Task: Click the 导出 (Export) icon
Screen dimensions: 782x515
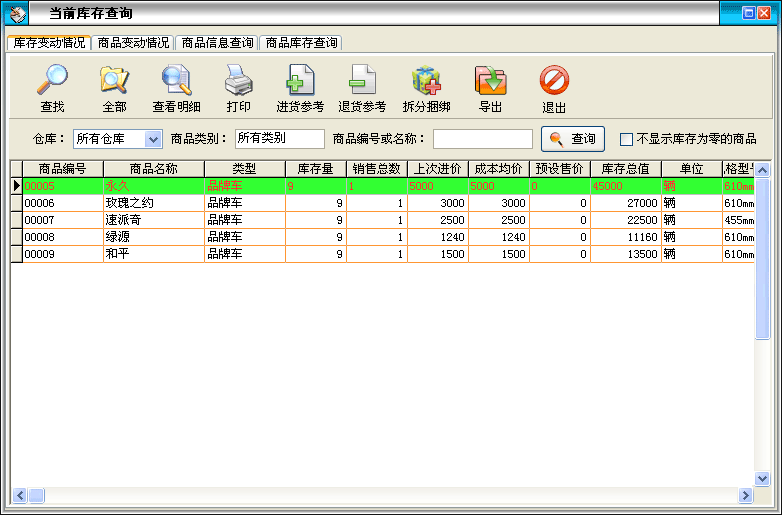Action: point(490,81)
